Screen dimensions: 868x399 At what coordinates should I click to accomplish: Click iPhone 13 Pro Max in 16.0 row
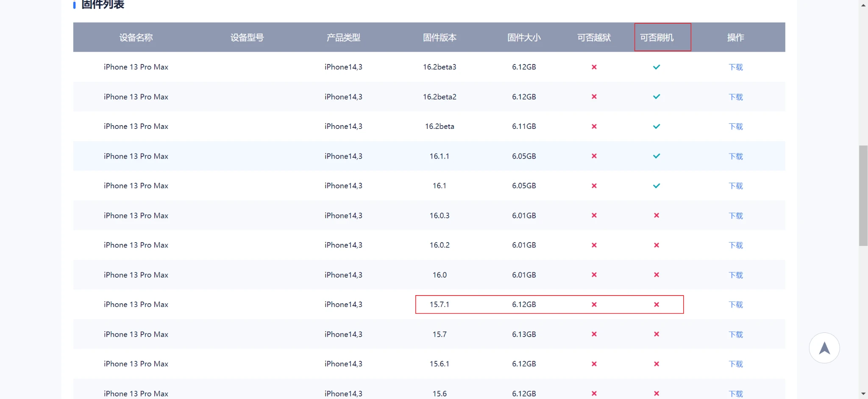(x=136, y=275)
